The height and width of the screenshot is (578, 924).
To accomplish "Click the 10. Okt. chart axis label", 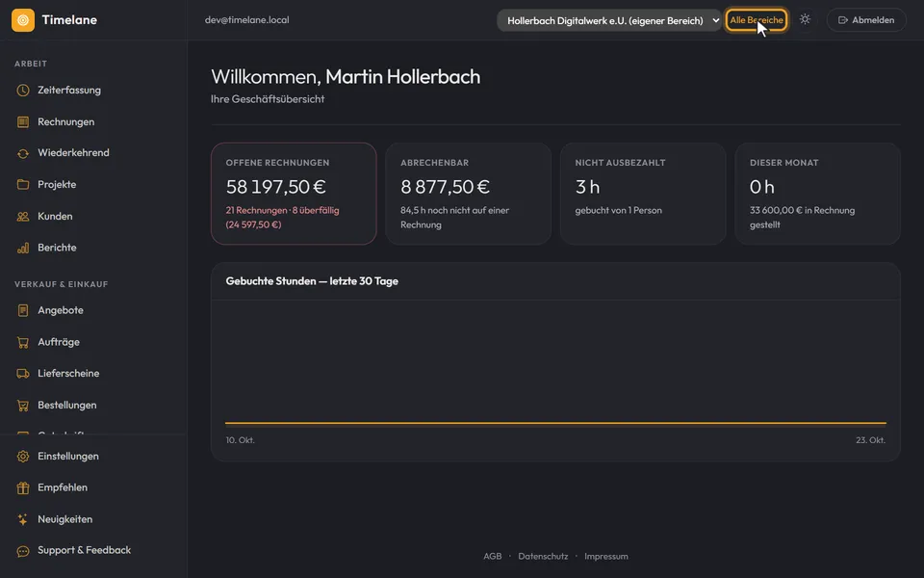I will (241, 440).
